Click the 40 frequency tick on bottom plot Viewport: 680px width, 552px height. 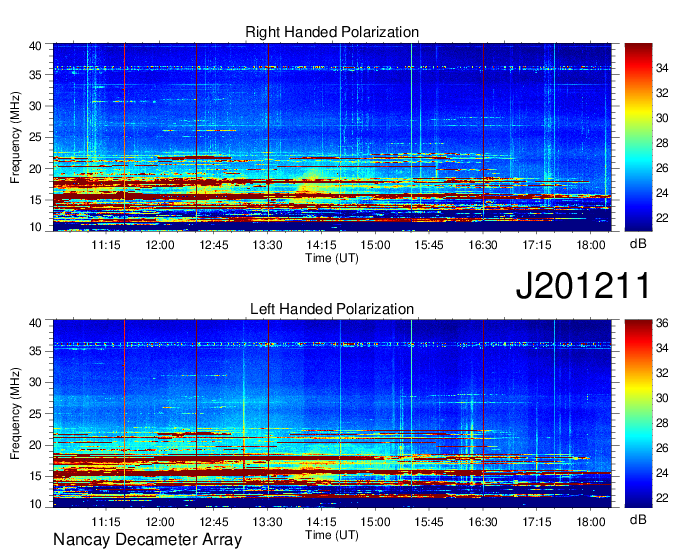pos(35,323)
